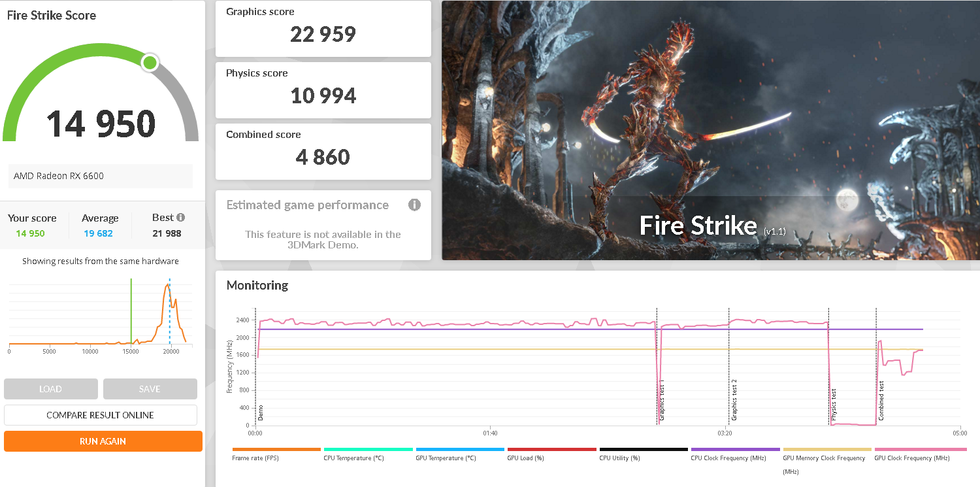The height and width of the screenshot is (487, 980).
Task: Click the Physics score value 10 994
Action: (323, 95)
